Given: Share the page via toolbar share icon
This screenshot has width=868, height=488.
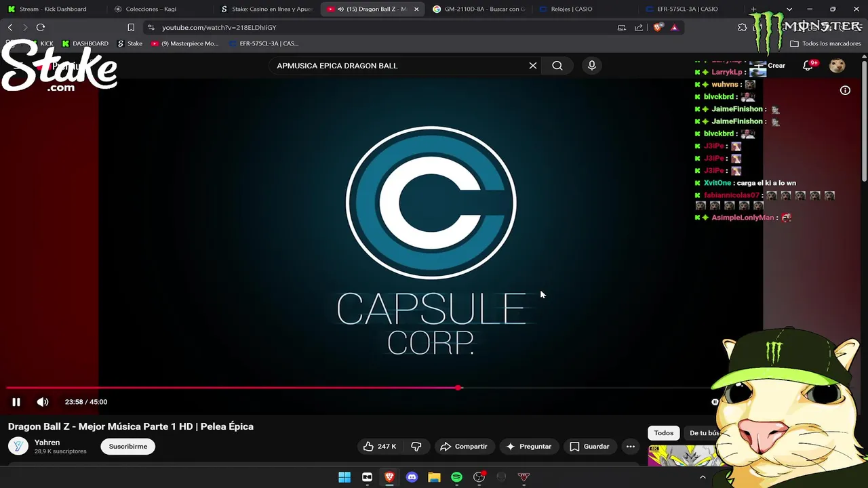Looking at the screenshot, I should click(x=639, y=27).
